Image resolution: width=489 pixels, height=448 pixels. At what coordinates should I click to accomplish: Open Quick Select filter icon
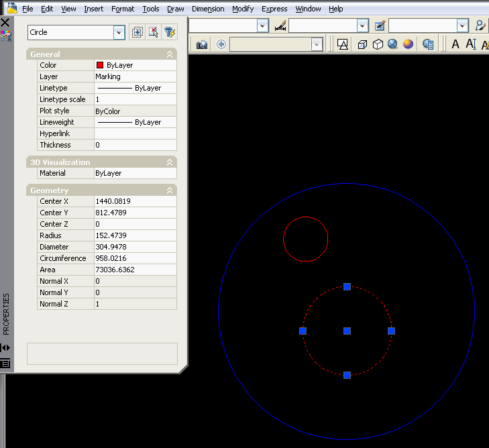click(170, 32)
